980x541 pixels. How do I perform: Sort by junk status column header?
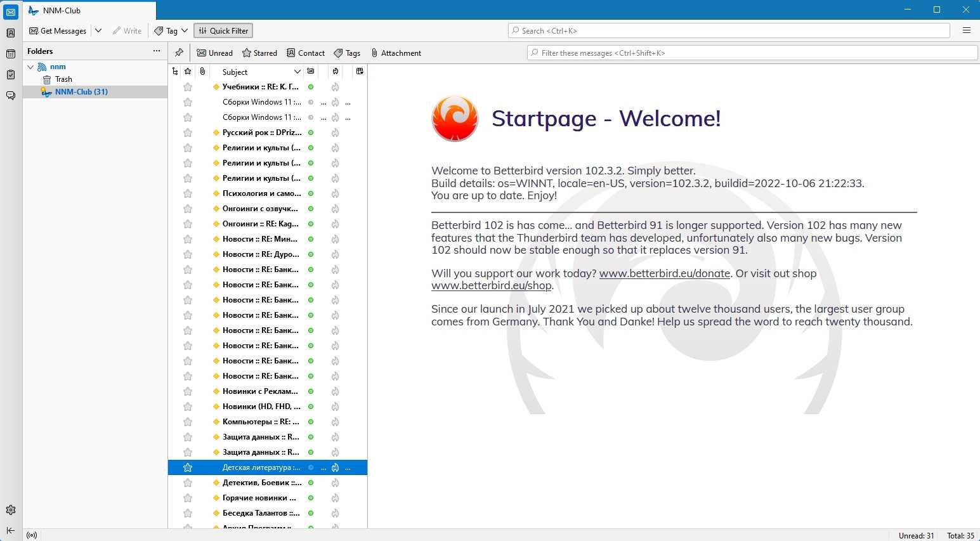[336, 72]
